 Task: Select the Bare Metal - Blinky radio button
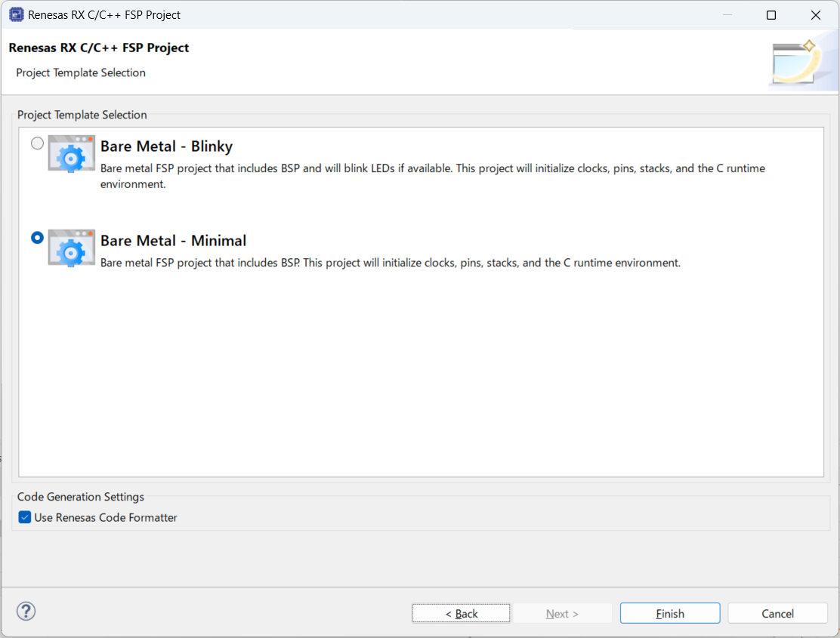pyautogui.click(x=37, y=143)
